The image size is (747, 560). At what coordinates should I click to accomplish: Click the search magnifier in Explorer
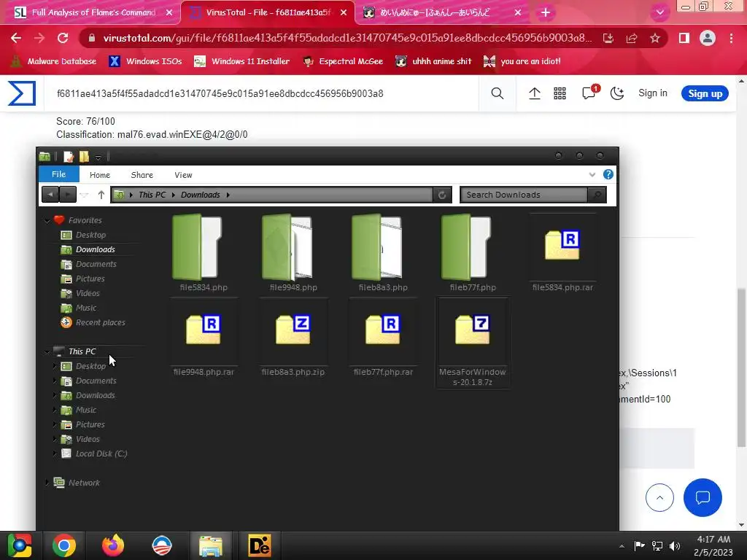tap(597, 195)
